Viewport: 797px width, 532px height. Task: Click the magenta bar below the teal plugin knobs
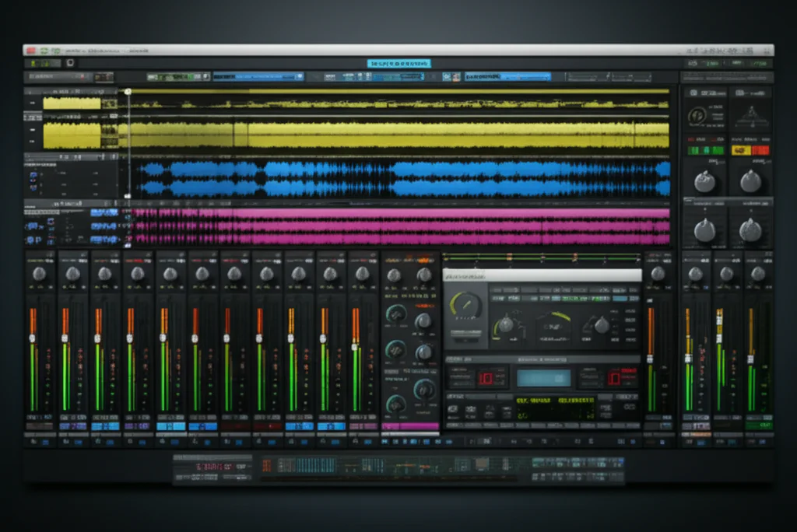click(410, 426)
